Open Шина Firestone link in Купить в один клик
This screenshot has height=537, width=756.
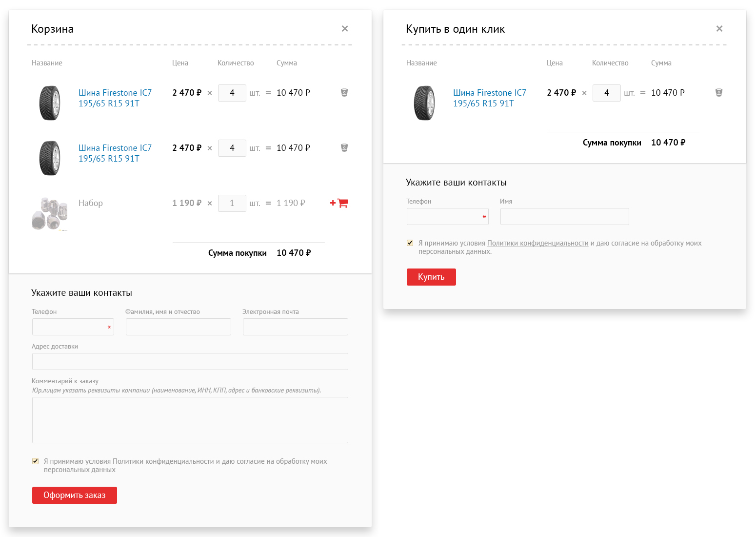coord(490,98)
